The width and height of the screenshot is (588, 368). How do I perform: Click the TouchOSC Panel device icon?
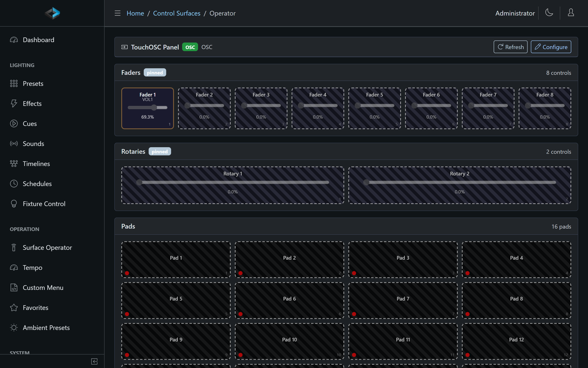[x=124, y=47]
